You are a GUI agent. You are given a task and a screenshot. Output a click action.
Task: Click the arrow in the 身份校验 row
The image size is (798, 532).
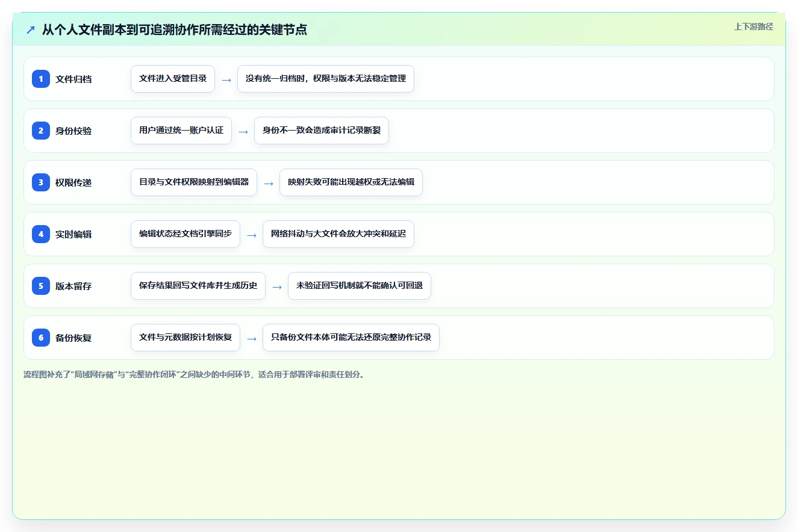[x=243, y=131]
